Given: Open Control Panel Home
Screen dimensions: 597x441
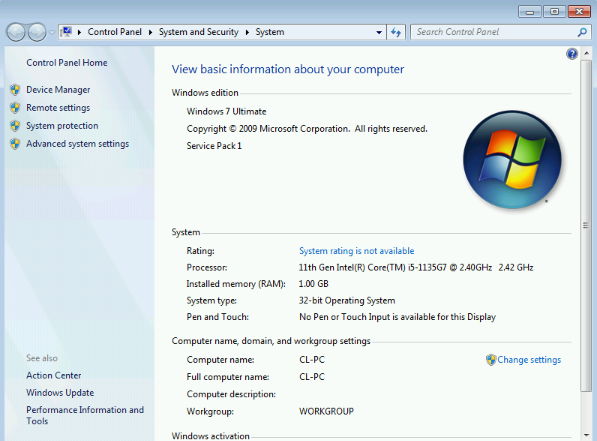Looking at the screenshot, I should pos(67,63).
